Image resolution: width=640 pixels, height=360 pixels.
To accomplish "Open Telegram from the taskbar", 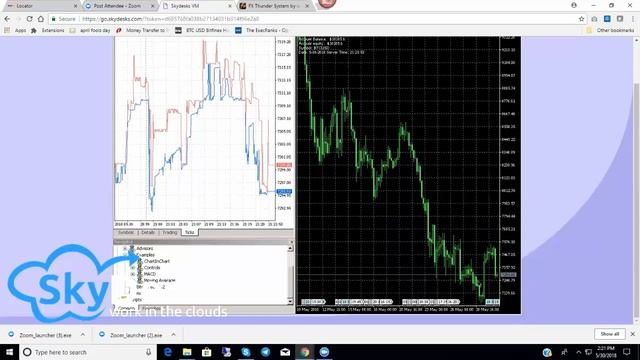I will point(265,352).
